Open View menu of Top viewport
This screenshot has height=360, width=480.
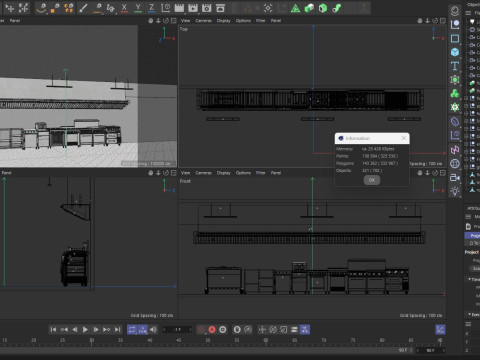185,21
